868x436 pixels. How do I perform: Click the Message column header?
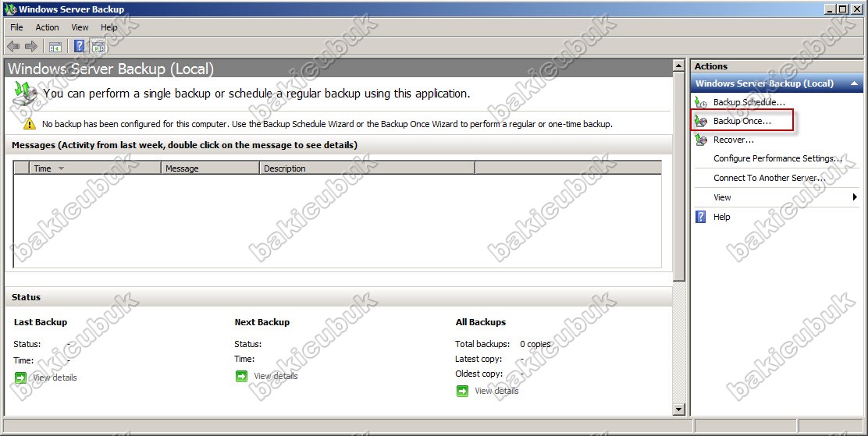pyautogui.click(x=210, y=168)
